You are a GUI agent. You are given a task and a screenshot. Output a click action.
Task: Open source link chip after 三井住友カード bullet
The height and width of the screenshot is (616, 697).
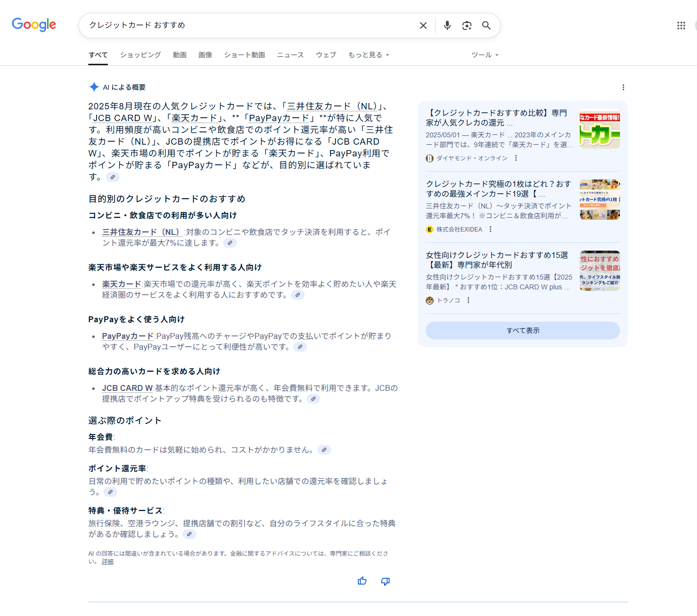(230, 243)
